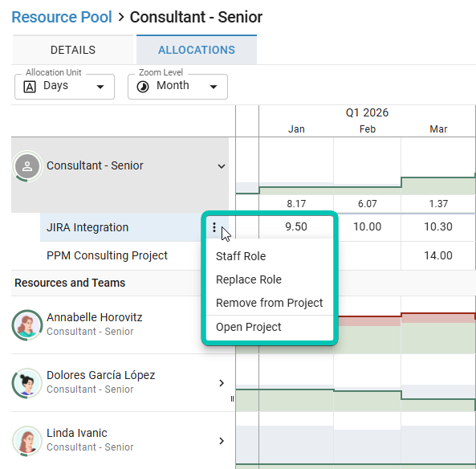Click the JIRA Integration Jan cell 9.50
The image size is (476, 469).
pyautogui.click(x=296, y=227)
